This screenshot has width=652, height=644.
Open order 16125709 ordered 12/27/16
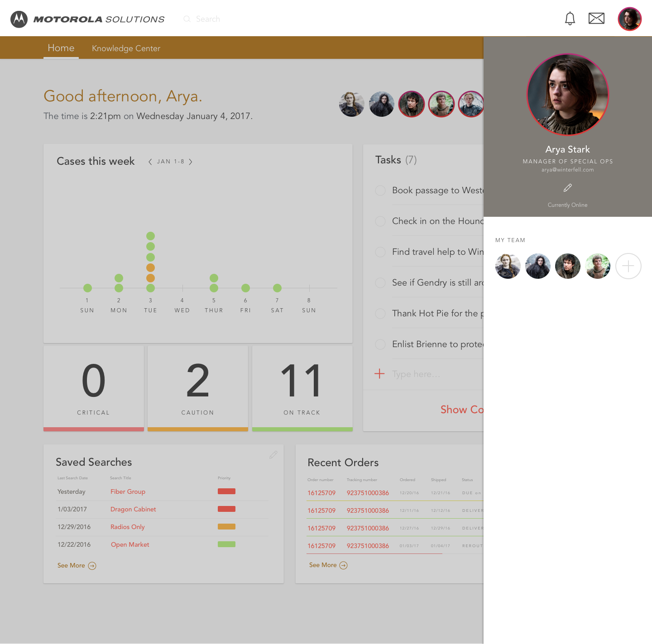point(321,528)
